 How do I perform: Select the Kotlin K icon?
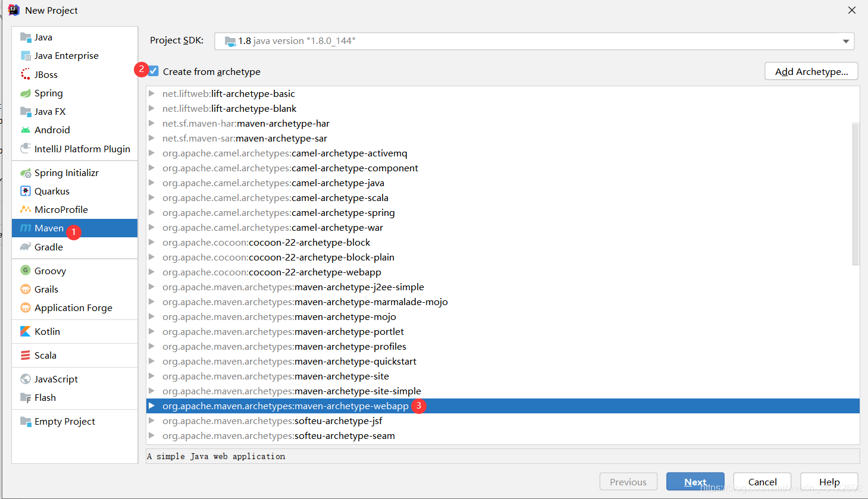tap(26, 332)
